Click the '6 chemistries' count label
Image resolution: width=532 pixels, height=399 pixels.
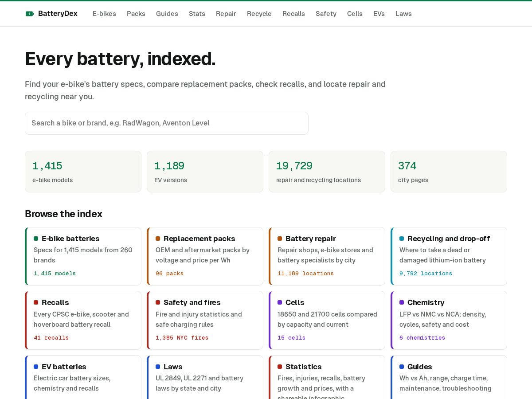(x=422, y=338)
